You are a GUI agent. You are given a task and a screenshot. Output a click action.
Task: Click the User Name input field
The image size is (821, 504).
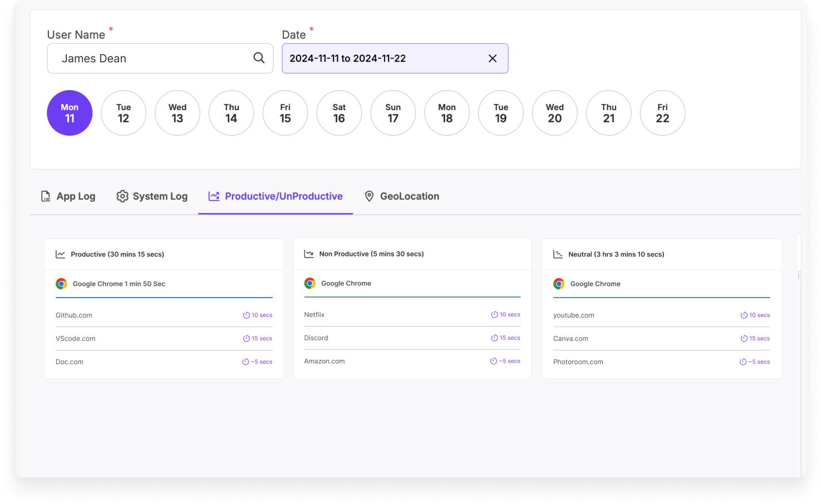tap(150, 58)
